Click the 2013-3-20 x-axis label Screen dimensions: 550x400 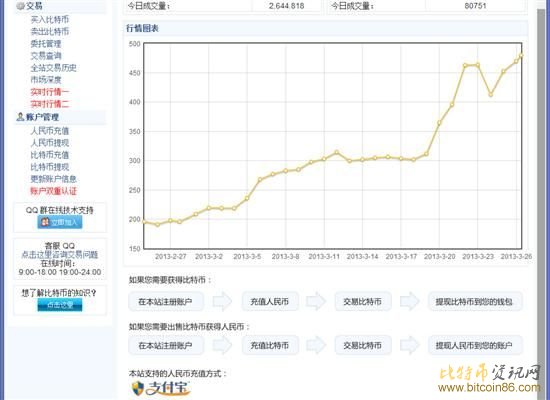click(440, 256)
